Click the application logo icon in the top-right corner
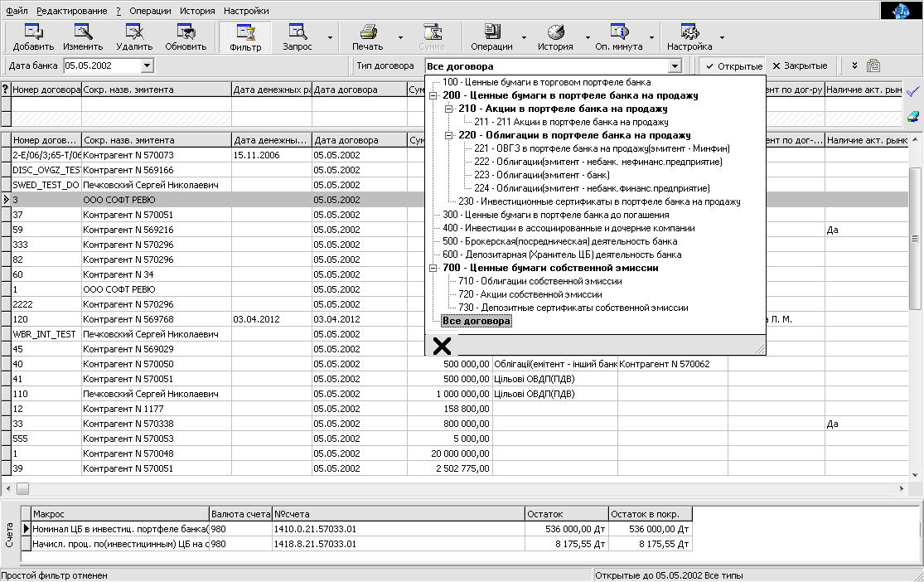The height and width of the screenshot is (582, 924). [901, 11]
